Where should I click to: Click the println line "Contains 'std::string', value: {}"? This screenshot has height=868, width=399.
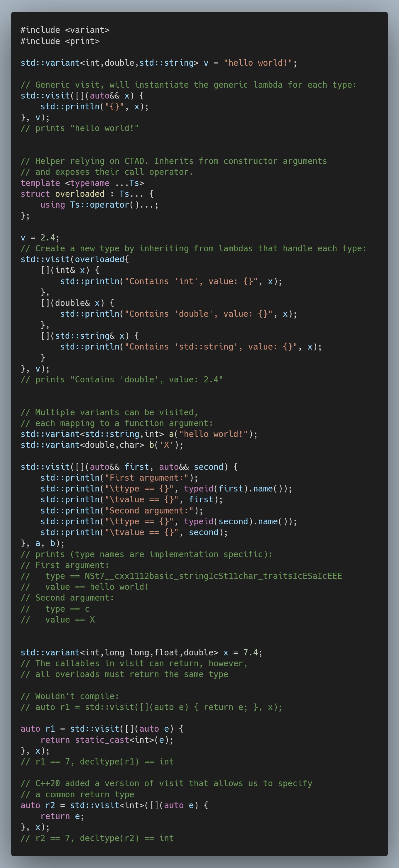coord(191,347)
